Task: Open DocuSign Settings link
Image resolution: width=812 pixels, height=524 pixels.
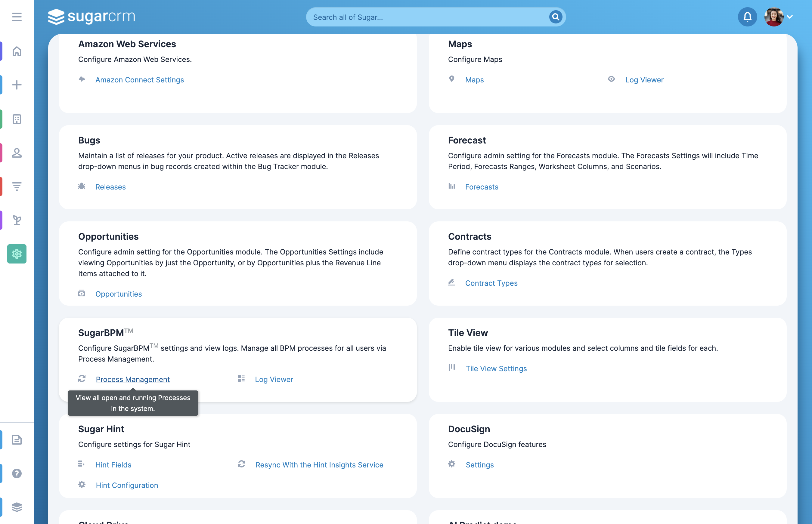Action: (x=479, y=465)
